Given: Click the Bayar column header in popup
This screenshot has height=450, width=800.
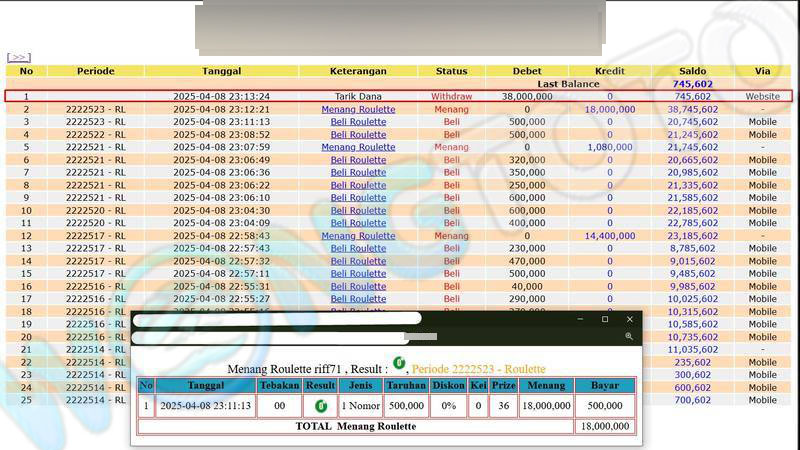Looking at the screenshot, I should (x=604, y=385).
